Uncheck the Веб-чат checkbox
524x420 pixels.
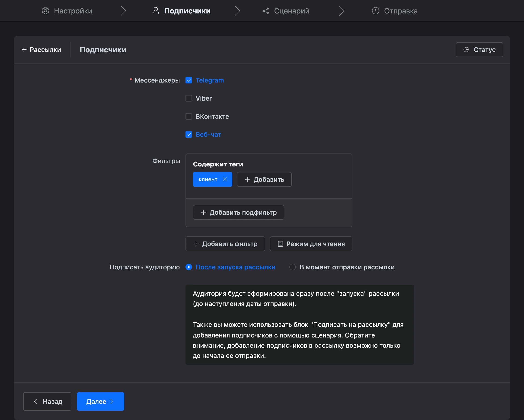coord(189,135)
